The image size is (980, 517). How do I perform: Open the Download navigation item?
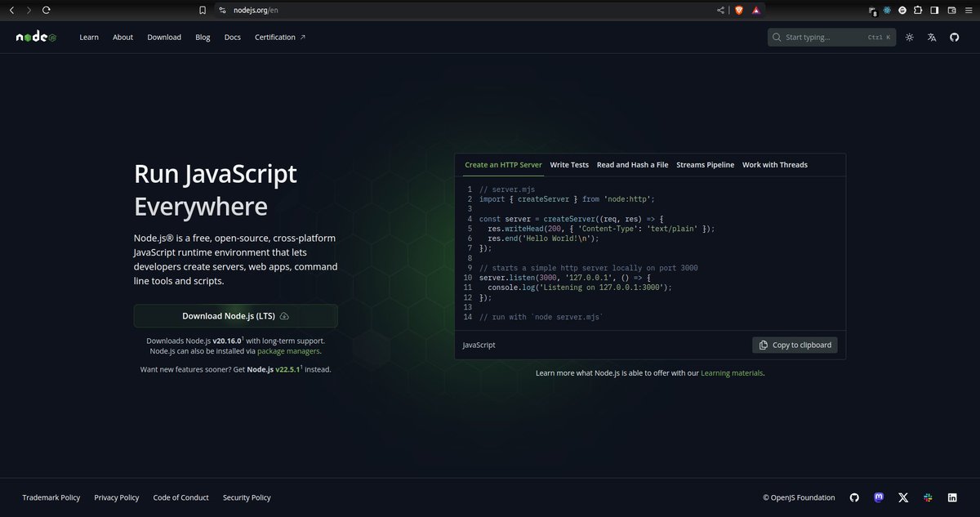tap(164, 38)
